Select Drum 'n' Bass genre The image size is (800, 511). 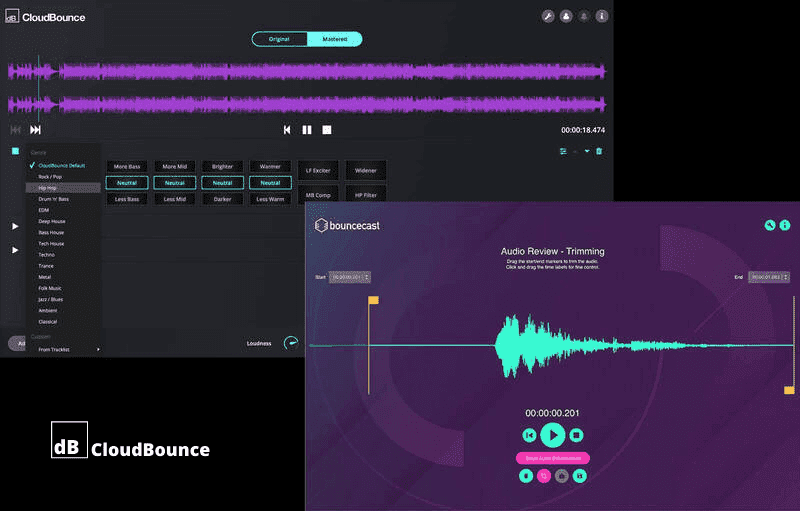[x=64, y=199]
